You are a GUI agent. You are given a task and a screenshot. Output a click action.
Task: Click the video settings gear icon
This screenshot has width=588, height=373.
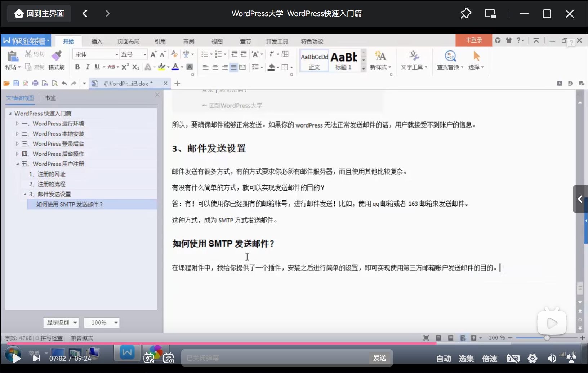click(533, 358)
